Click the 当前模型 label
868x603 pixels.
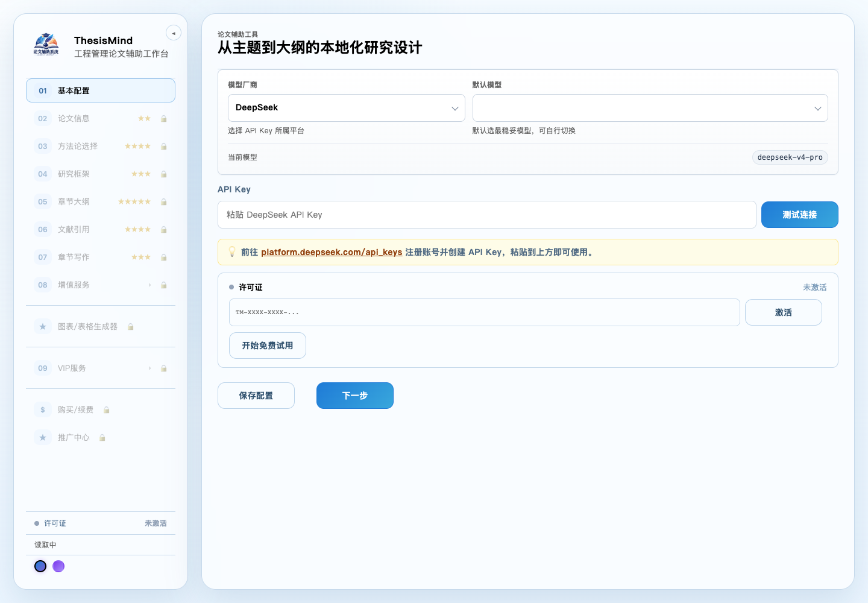[x=242, y=157]
